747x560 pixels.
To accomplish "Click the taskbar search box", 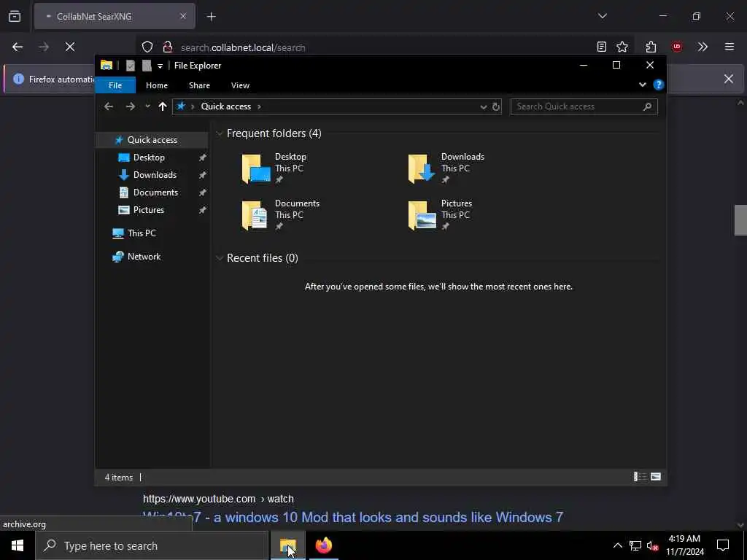I will [x=152, y=545].
